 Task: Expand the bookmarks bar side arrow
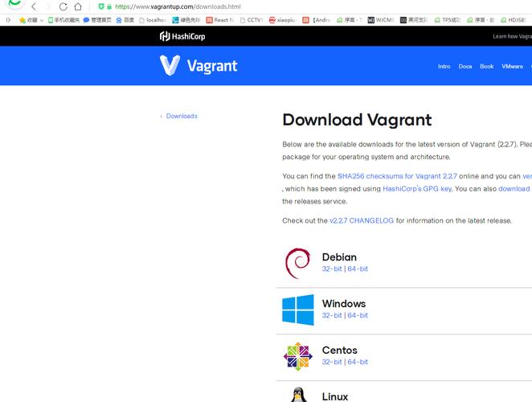coord(9,20)
